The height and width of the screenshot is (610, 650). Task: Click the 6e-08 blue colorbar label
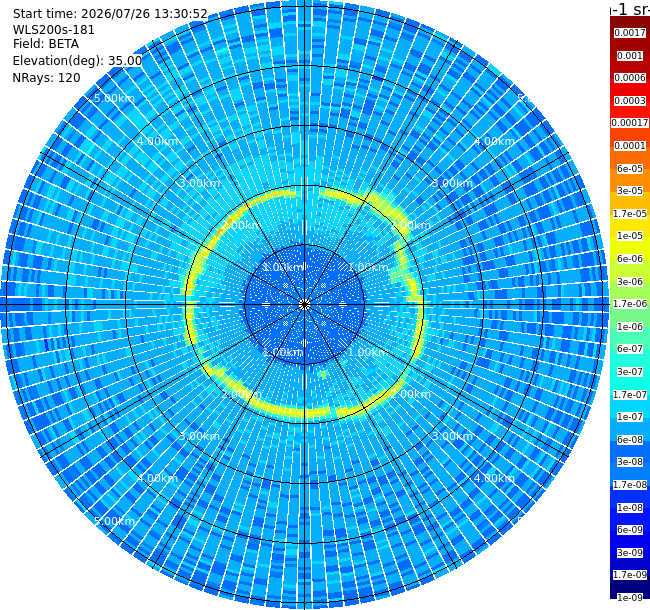point(630,439)
